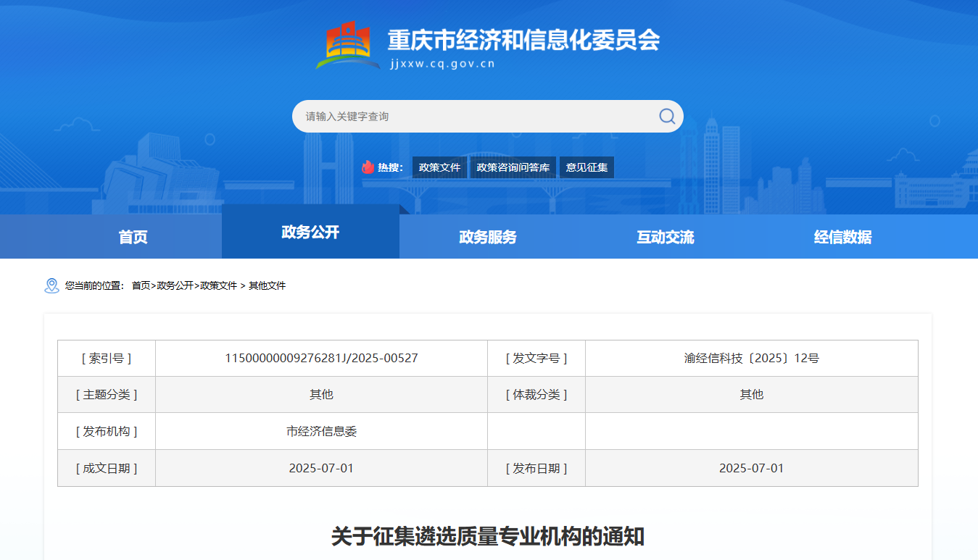
Task: Go to the 首页 navigation tab
Action: (133, 237)
